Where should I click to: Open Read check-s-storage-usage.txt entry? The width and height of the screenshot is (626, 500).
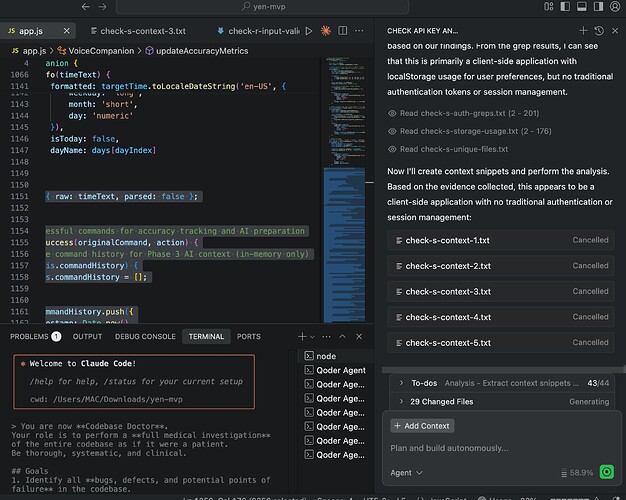(x=470, y=131)
